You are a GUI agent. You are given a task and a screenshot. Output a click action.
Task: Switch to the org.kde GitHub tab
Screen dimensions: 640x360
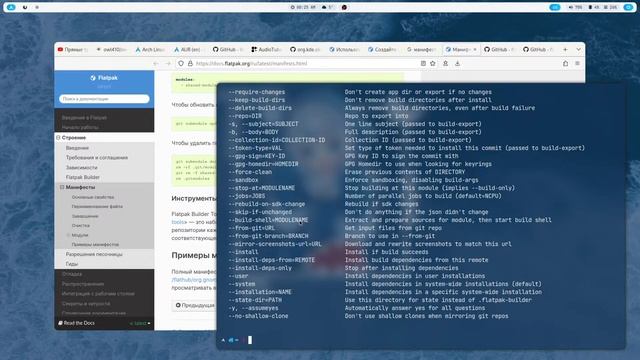click(x=305, y=49)
